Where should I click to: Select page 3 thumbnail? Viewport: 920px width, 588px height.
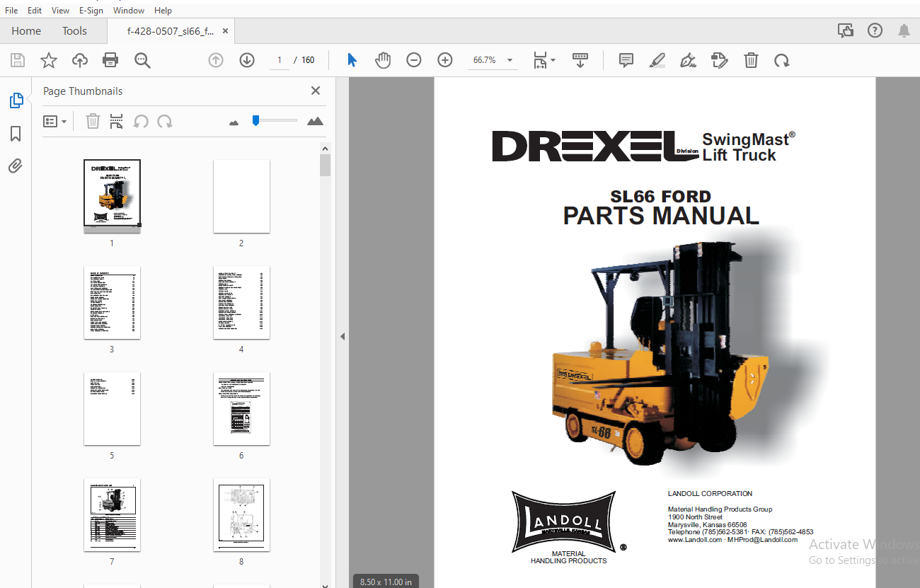point(112,302)
